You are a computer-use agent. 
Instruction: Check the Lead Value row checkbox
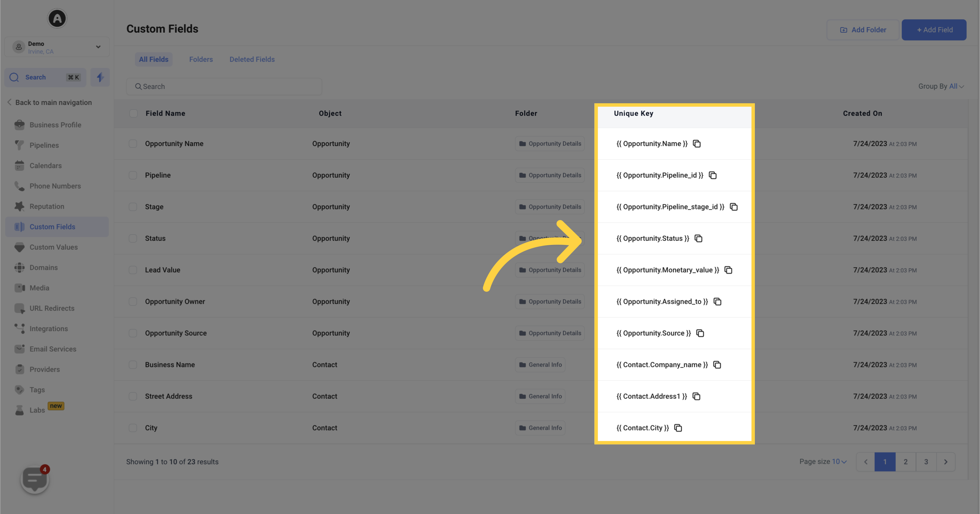coord(133,270)
